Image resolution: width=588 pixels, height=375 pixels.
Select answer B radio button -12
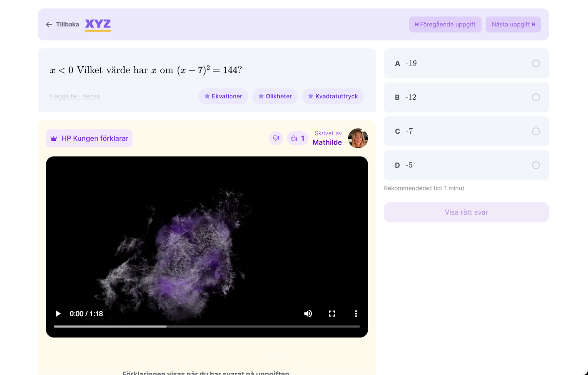[x=536, y=97]
